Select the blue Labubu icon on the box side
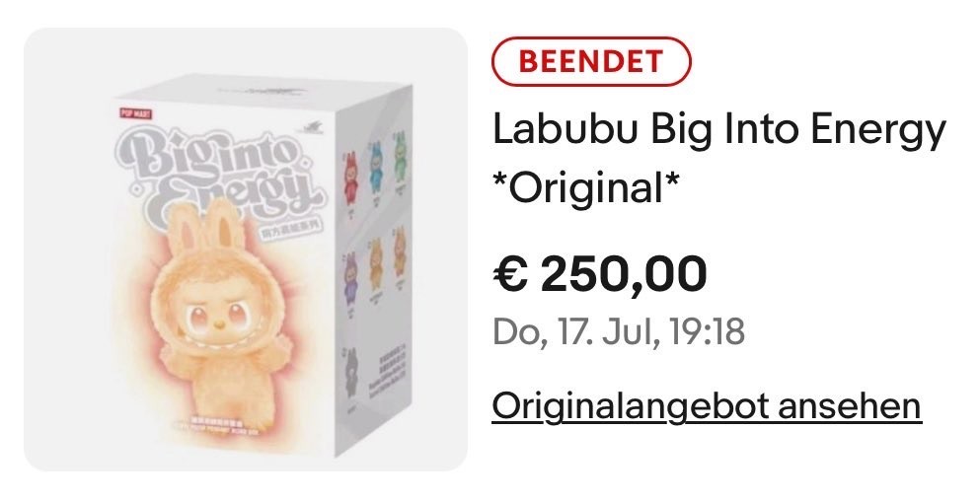 tap(376, 170)
